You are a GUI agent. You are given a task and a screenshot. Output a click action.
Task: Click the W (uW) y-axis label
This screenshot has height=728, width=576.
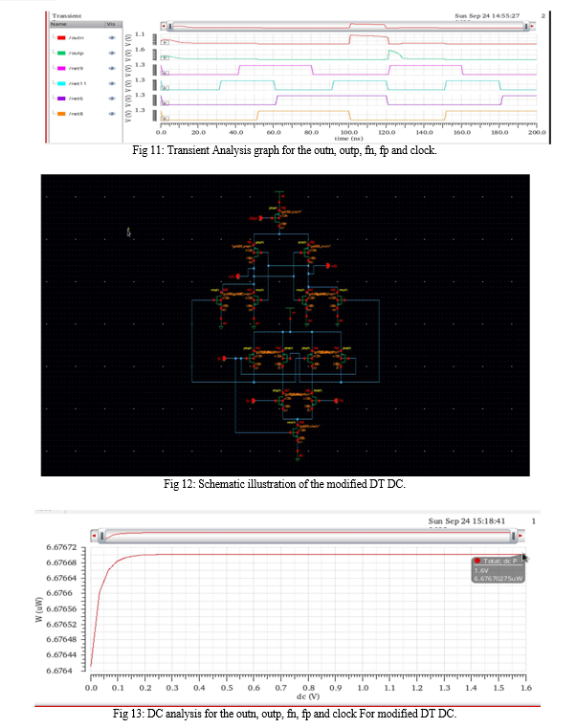coord(39,609)
